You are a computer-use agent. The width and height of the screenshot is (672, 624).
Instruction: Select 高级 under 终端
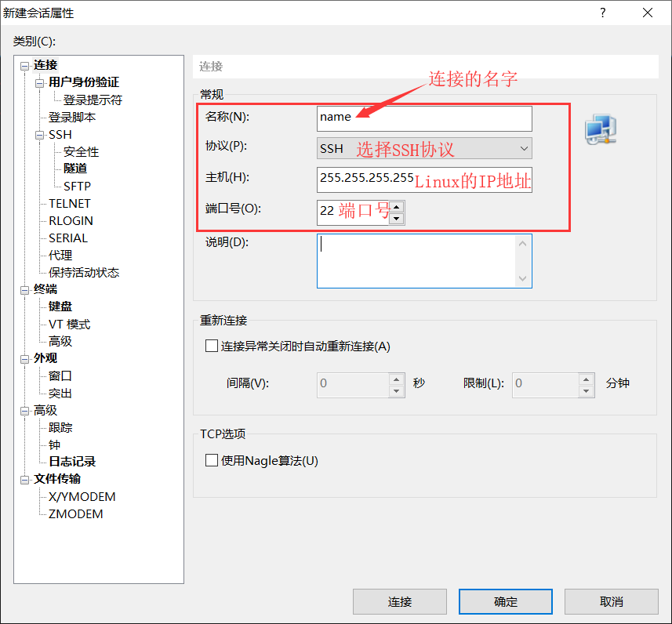[60, 341]
